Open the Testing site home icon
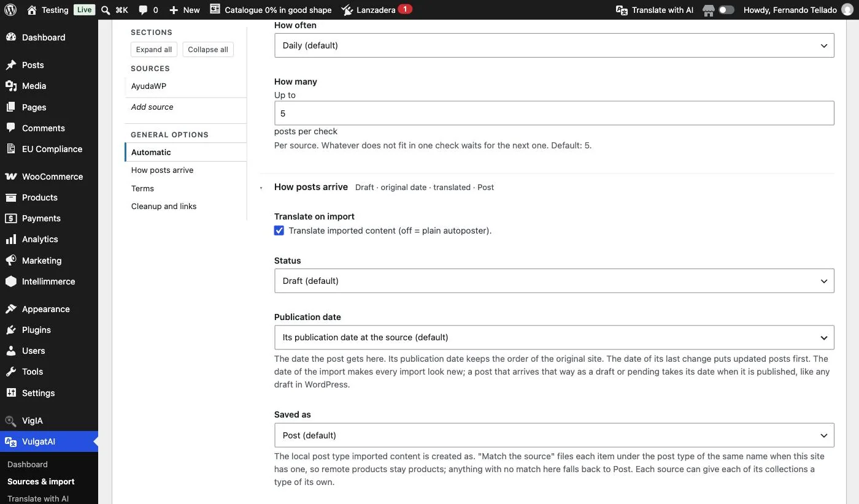This screenshot has width=859, height=504. [x=32, y=10]
